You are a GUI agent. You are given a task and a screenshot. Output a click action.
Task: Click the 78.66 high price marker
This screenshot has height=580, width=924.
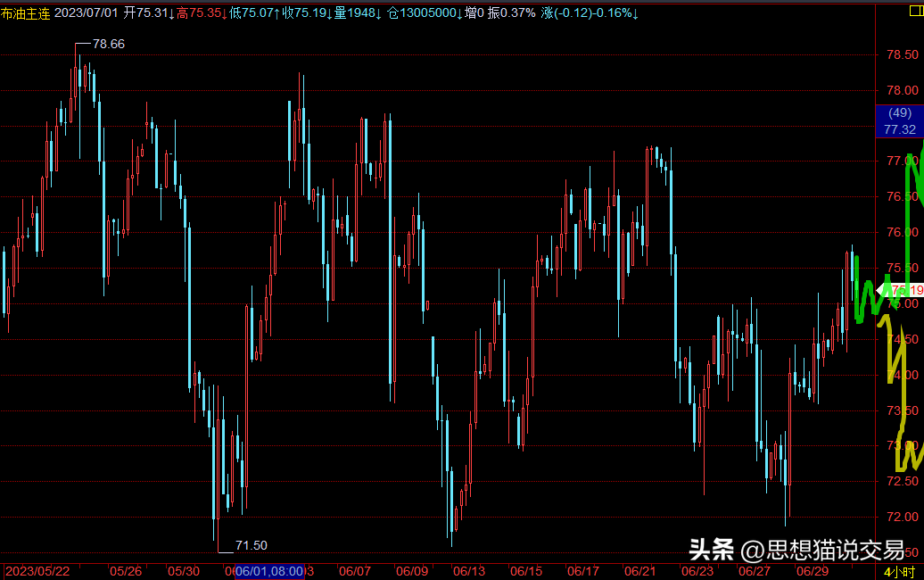click(109, 44)
